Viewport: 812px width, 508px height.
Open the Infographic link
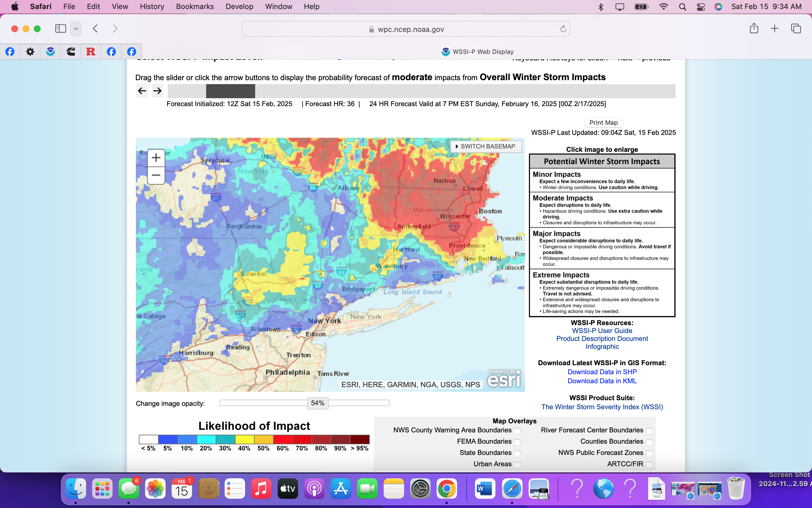pos(602,346)
